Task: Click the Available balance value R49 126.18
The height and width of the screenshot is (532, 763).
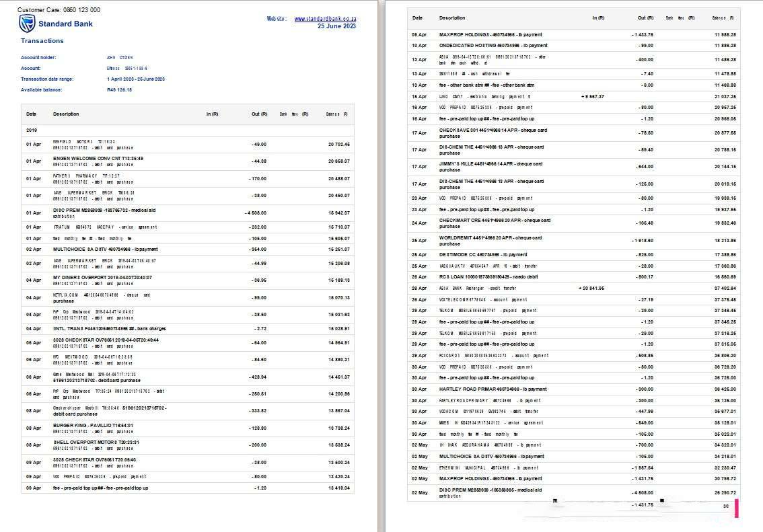Action: 120,89
